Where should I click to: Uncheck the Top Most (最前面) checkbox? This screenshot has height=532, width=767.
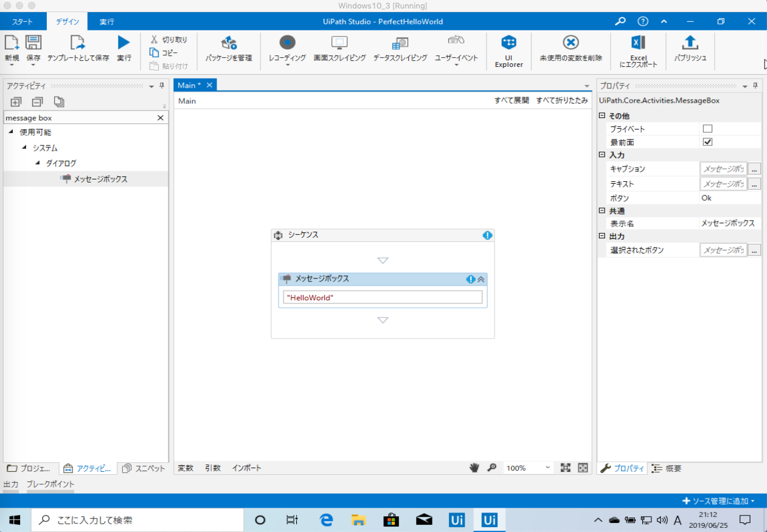tap(707, 142)
